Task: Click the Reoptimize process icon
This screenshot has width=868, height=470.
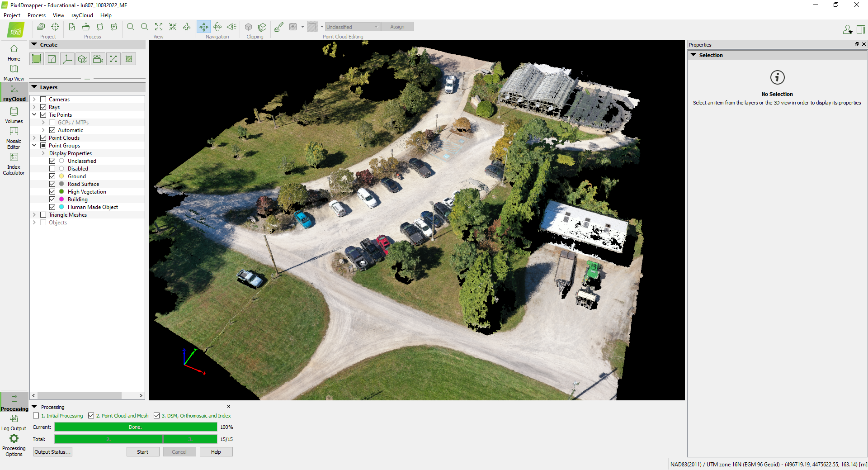Action: tap(100, 27)
